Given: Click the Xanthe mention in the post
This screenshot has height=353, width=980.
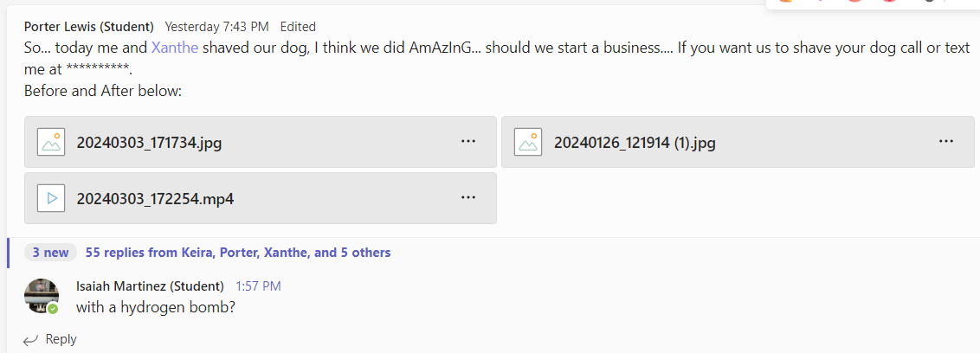Looking at the screenshot, I should click(175, 48).
